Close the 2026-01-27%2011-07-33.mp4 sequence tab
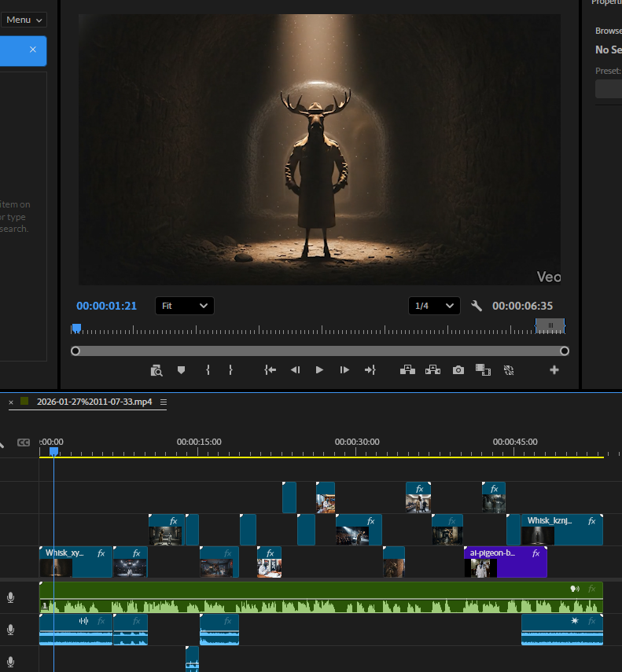 (11, 402)
